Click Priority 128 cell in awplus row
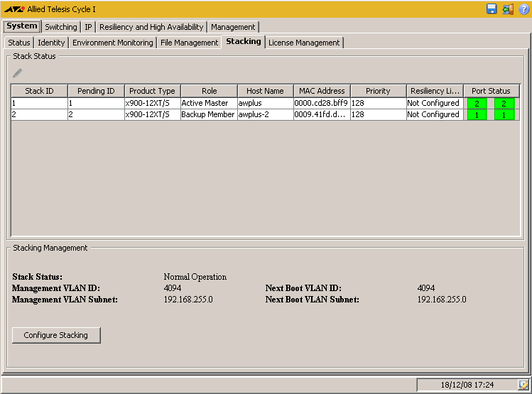Viewport: 532px width, 394px height. pyautogui.click(x=379, y=103)
